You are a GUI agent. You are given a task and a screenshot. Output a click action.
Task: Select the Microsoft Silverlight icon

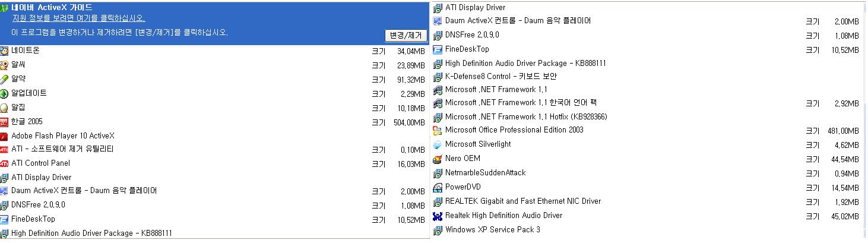438,145
